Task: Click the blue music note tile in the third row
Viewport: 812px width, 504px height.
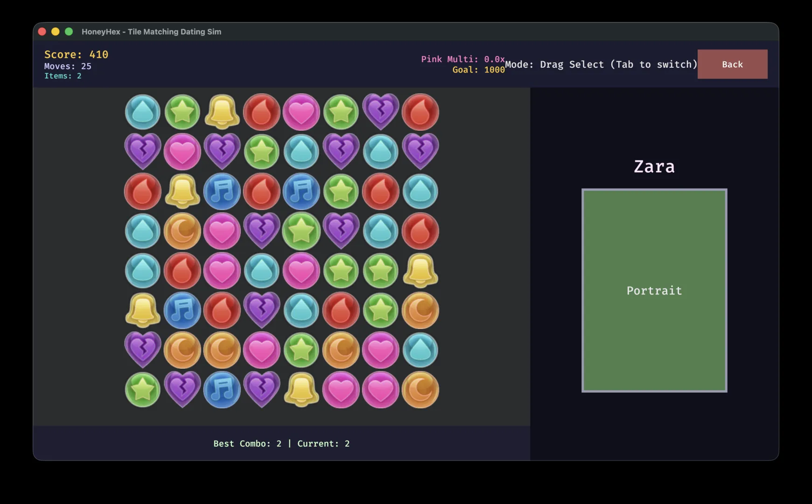Action: click(222, 191)
